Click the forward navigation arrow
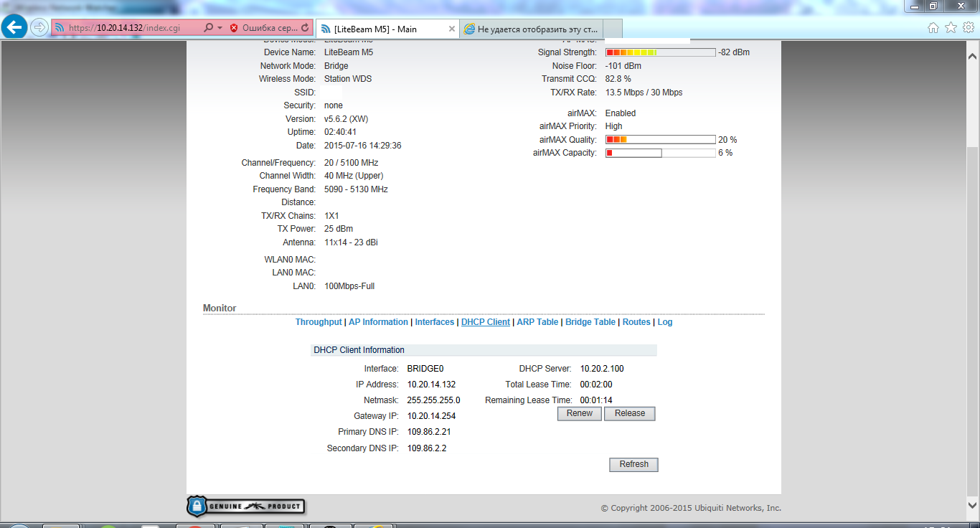This screenshot has width=980, height=528. click(x=38, y=27)
